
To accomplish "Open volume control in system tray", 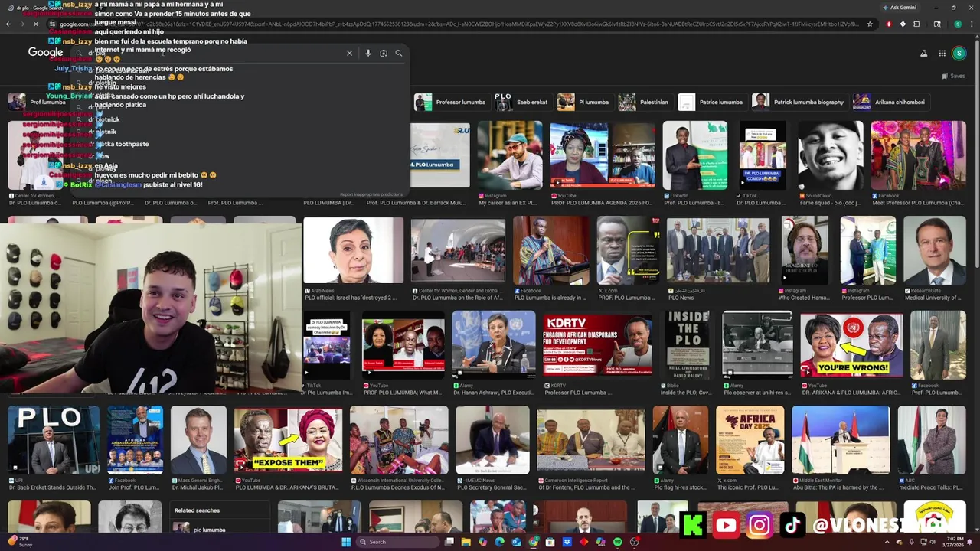I will [x=934, y=542].
